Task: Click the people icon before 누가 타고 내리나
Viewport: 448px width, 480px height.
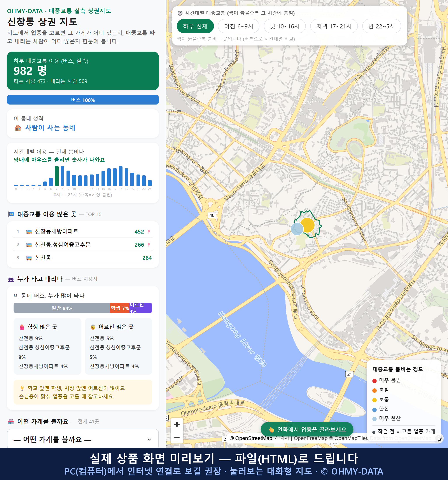Action: point(11,280)
